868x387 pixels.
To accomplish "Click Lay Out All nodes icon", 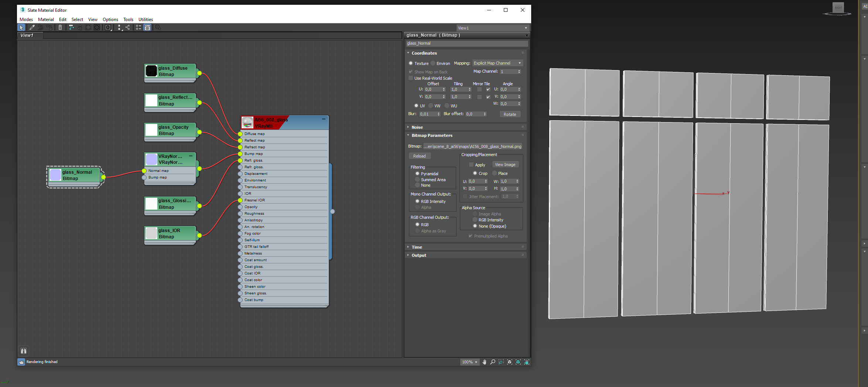I will [x=119, y=28].
